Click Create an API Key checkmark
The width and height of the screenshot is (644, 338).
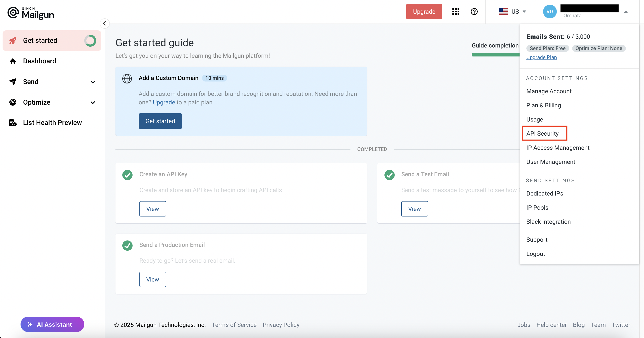(x=127, y=175)
